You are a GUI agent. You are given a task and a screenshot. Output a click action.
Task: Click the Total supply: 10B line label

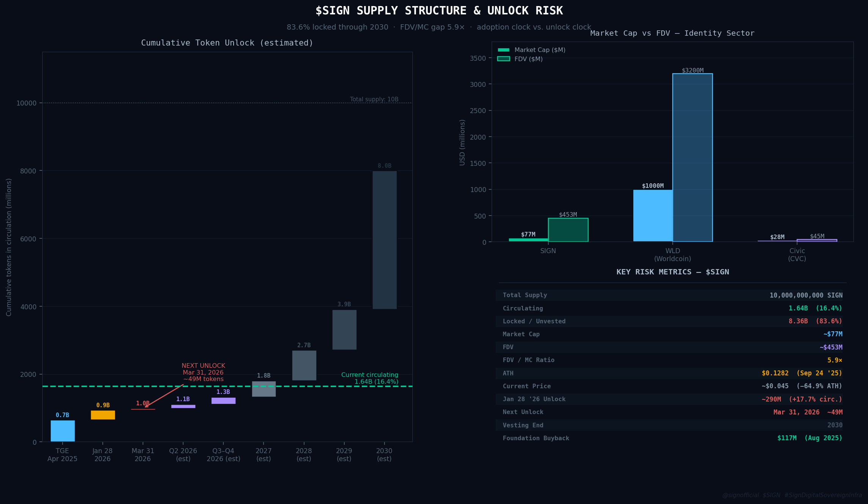point(374,99)
